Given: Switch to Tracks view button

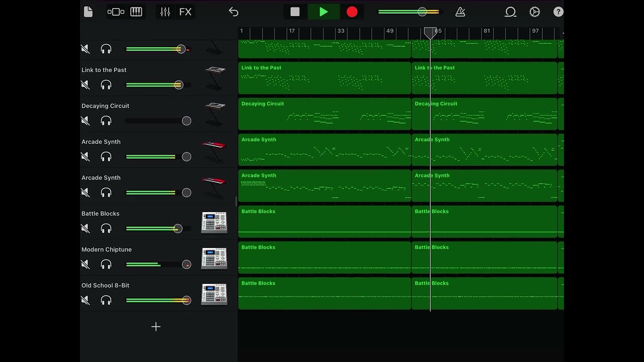Looking at the screenshot, I should click(116, 12).
